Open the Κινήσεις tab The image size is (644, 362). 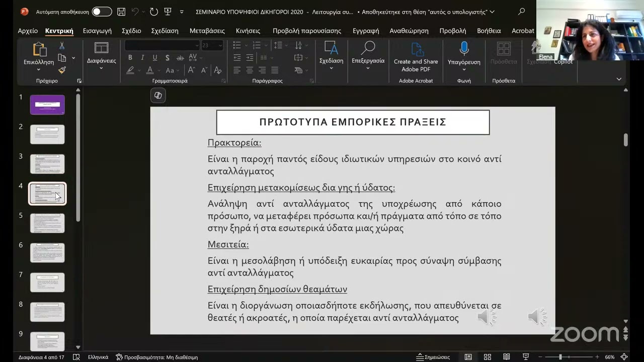point(248,31)
